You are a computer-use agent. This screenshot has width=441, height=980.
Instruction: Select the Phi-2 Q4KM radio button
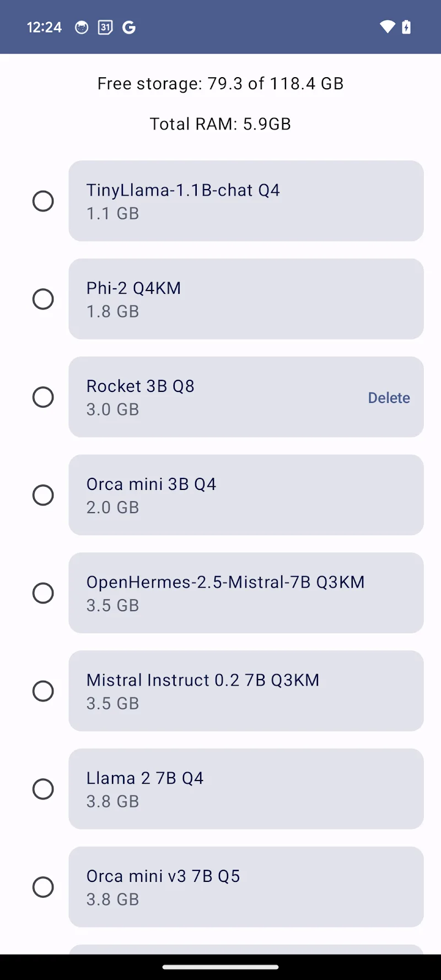(43, 299)
